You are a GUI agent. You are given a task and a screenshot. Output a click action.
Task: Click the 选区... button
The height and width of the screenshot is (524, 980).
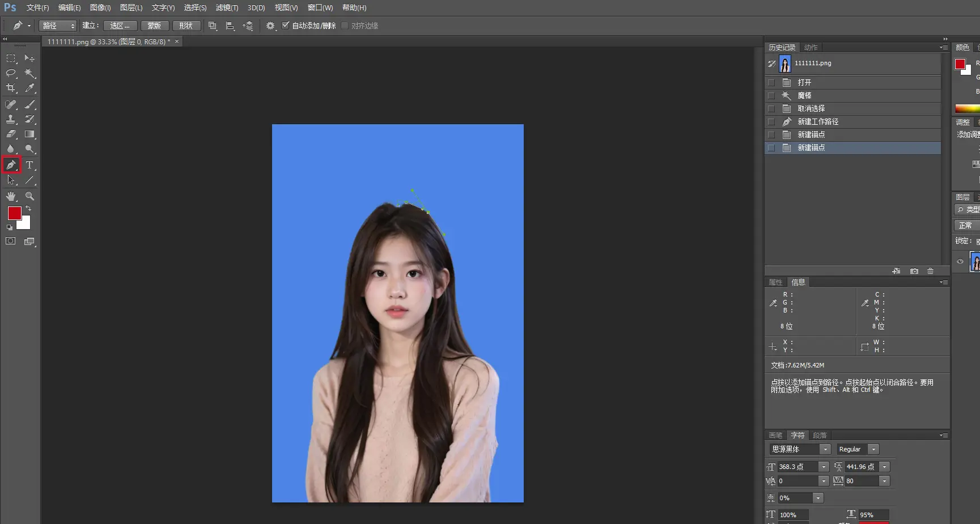coord(120,26)
